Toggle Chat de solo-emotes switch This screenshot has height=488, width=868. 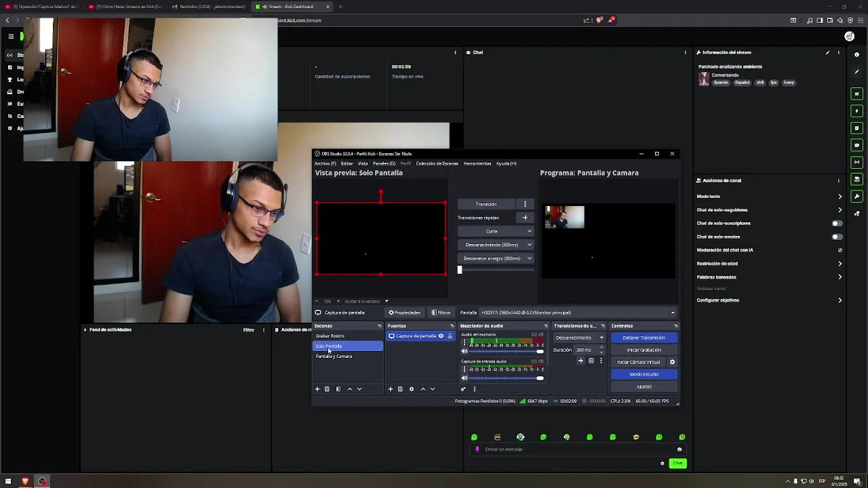click(837, 237)
